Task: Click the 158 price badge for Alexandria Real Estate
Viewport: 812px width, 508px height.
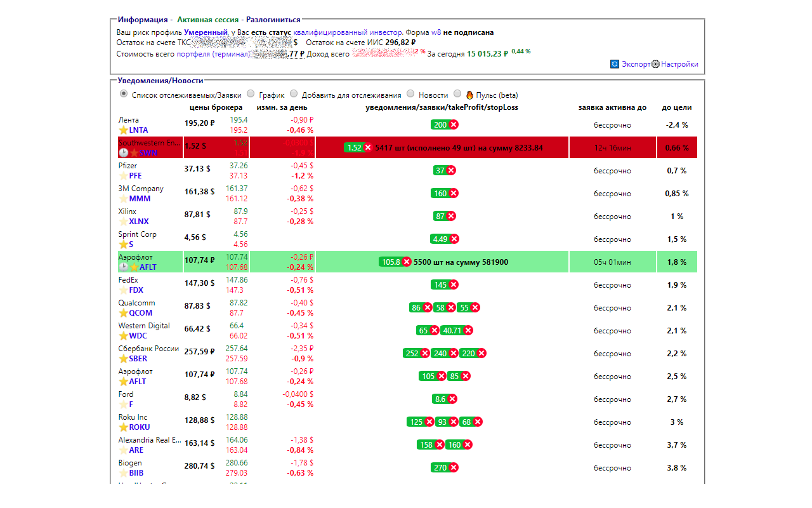Action: [x=424, y=445]
